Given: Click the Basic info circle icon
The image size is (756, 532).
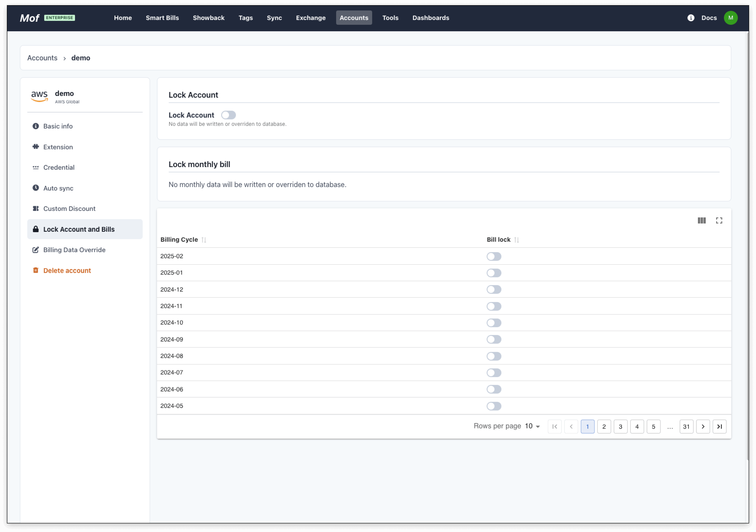Looking at the screenshot, I should pos(36,126).
